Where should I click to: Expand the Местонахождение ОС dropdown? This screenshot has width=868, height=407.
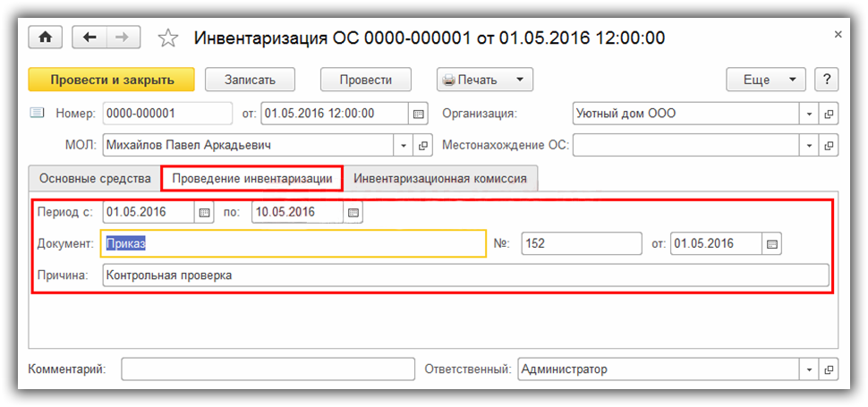click(809, 146)
